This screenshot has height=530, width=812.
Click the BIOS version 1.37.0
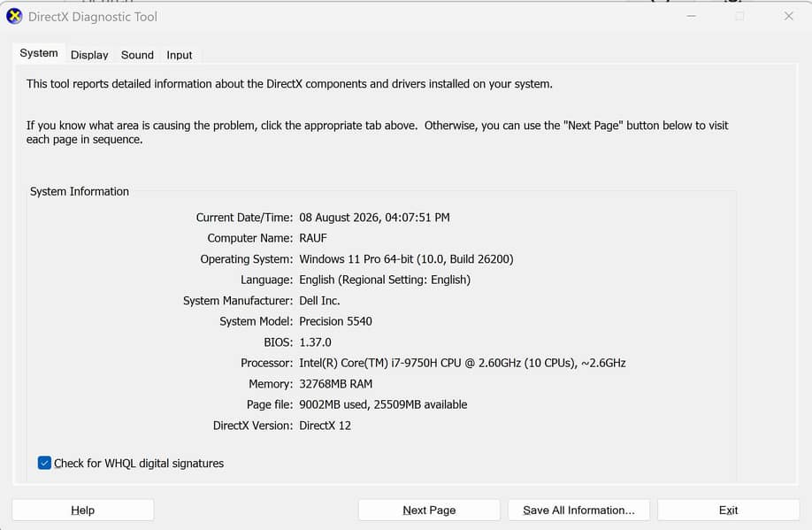pyautogui.click(x=316, y=342)
